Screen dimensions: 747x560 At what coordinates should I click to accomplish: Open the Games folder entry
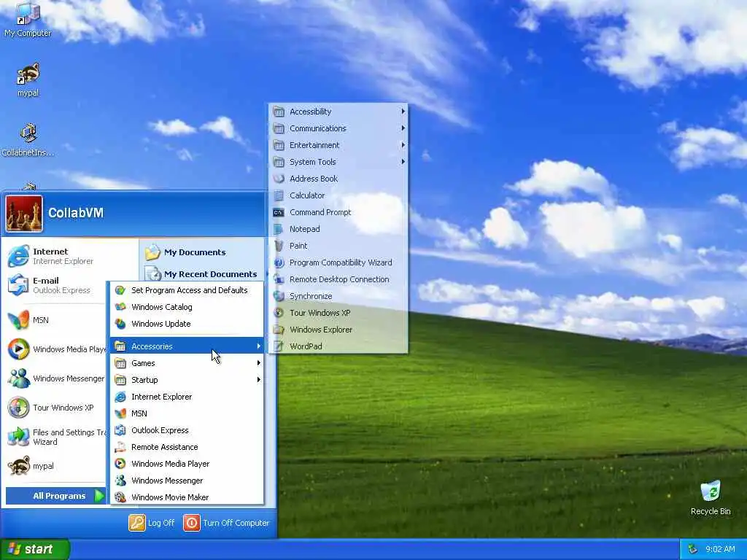(187, 363)
